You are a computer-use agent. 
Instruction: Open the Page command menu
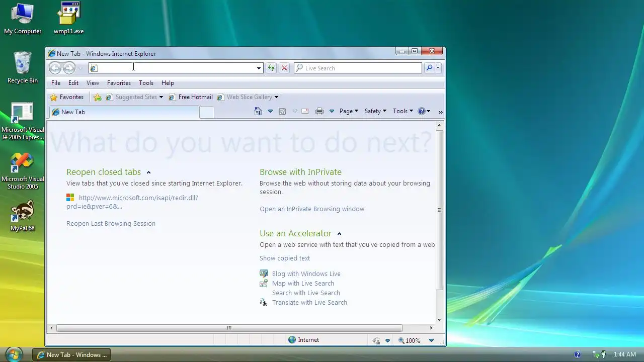pyautogui.click(x=349, y=111)
